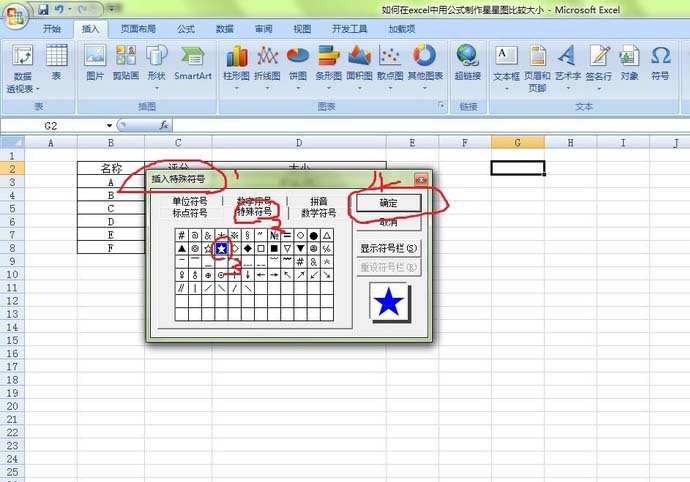Viewport: 690px width, 482px height.
Task: Undo the last action in quick access toolbar
Action: pyautogui.click(x=59, y=9)
